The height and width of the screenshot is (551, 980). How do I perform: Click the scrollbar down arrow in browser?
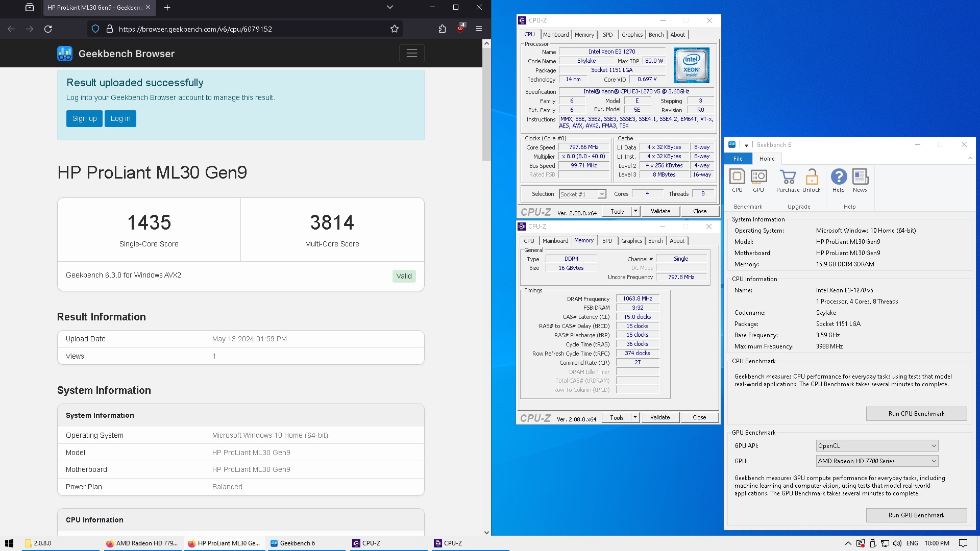point(486,532)
